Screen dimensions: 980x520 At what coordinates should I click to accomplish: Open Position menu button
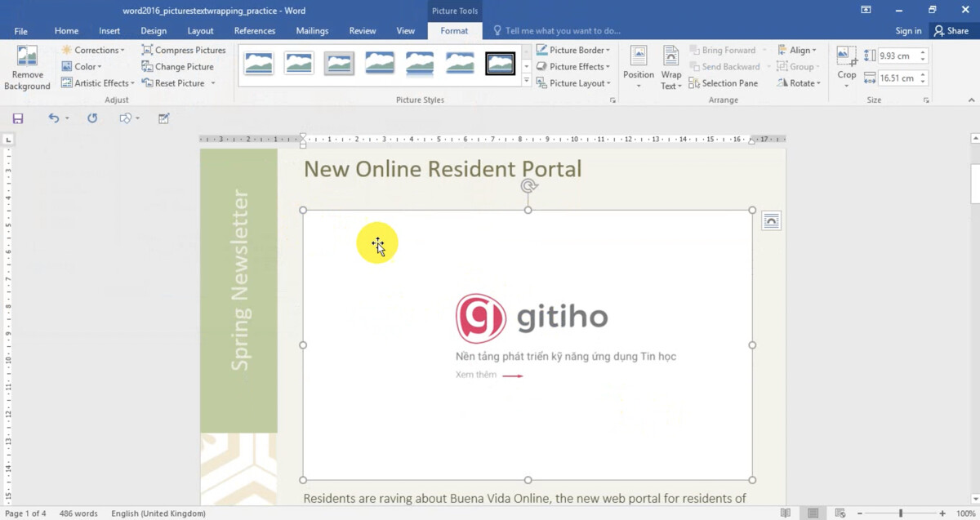pyautogui.click(x=639, y=68)
